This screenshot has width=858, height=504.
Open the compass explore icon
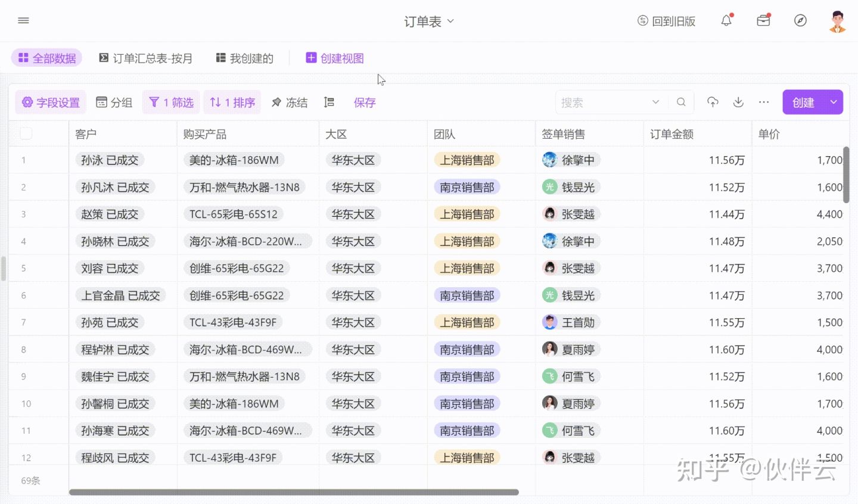tap(800, 21)
